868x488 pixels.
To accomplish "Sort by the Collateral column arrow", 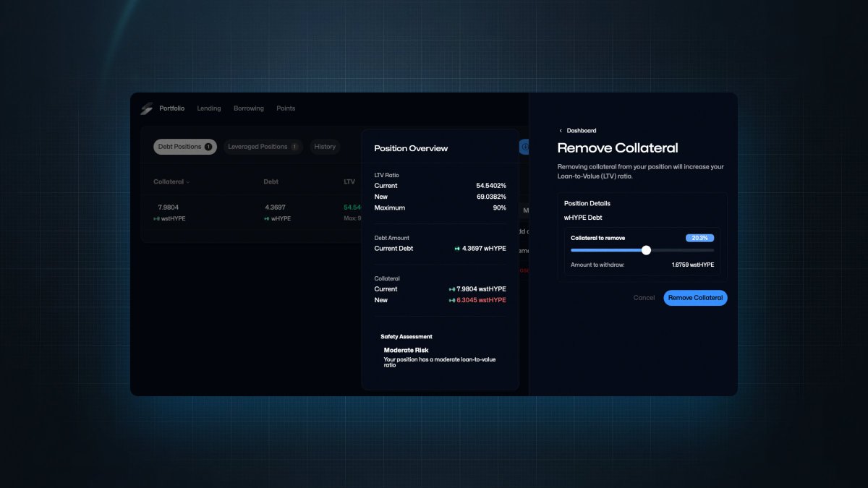I will (x=188, y=182).
